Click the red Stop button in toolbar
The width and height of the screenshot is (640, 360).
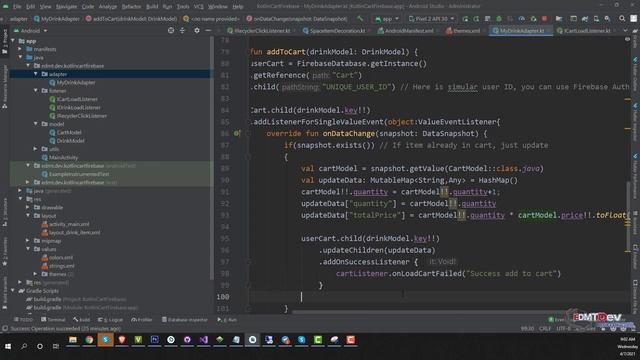[x=544, y=19]
